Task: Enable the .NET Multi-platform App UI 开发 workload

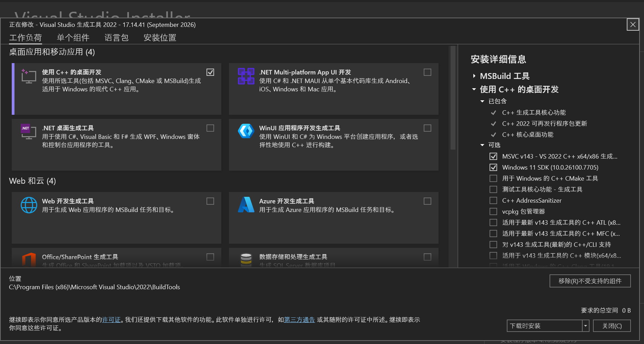Action: (427, 72)
